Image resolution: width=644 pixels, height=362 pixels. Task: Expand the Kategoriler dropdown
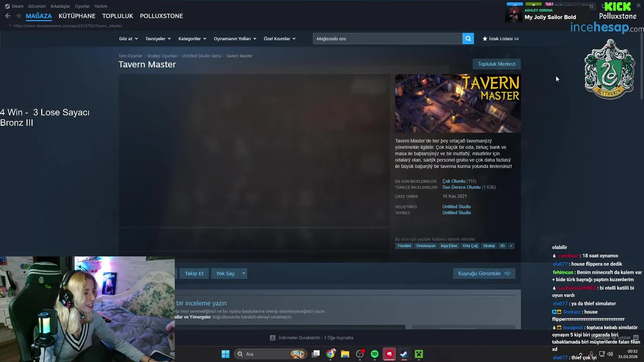coord(192,39)
